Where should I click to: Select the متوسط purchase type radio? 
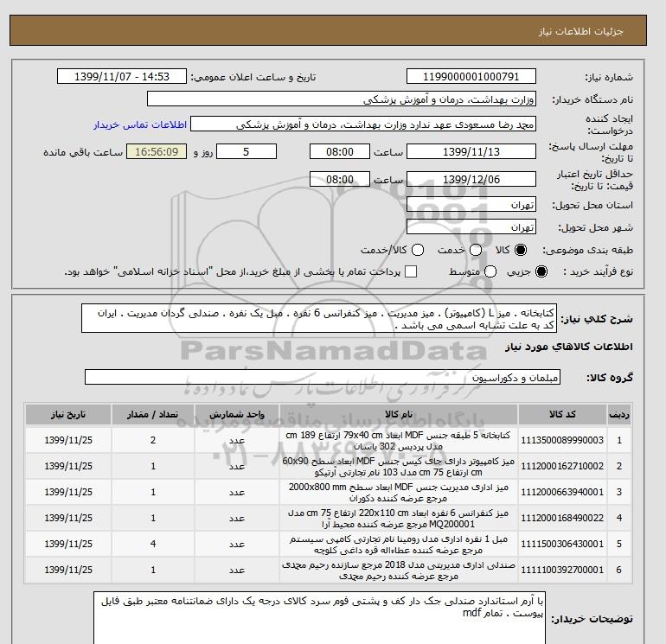tap(490, 271)
